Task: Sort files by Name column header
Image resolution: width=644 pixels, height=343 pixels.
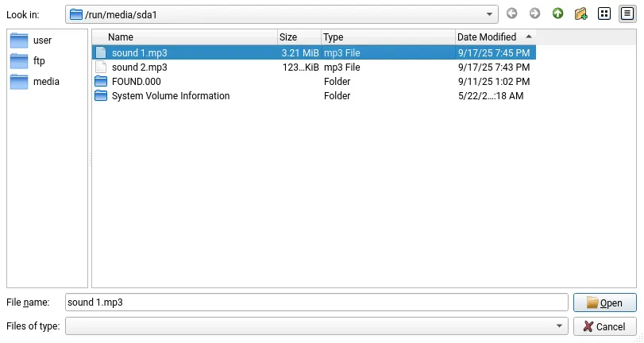Action: point(121,37)
